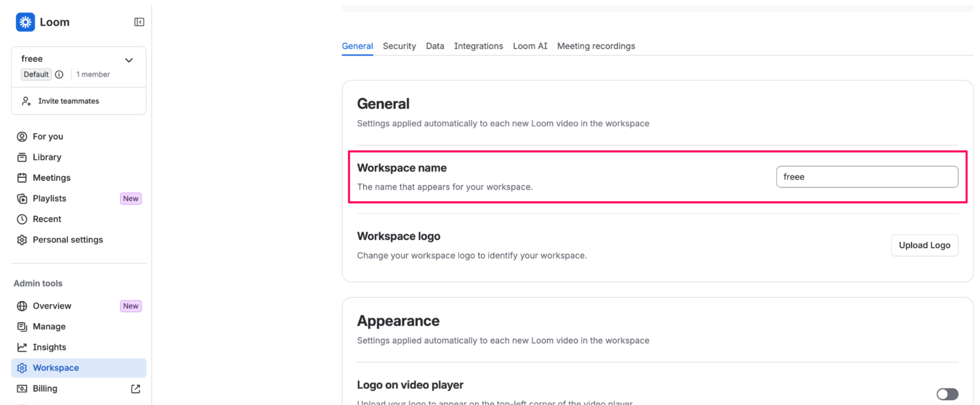980x405 pixels.
Task: Switch to the Meeting recordings tab
Action: [596, 46]
